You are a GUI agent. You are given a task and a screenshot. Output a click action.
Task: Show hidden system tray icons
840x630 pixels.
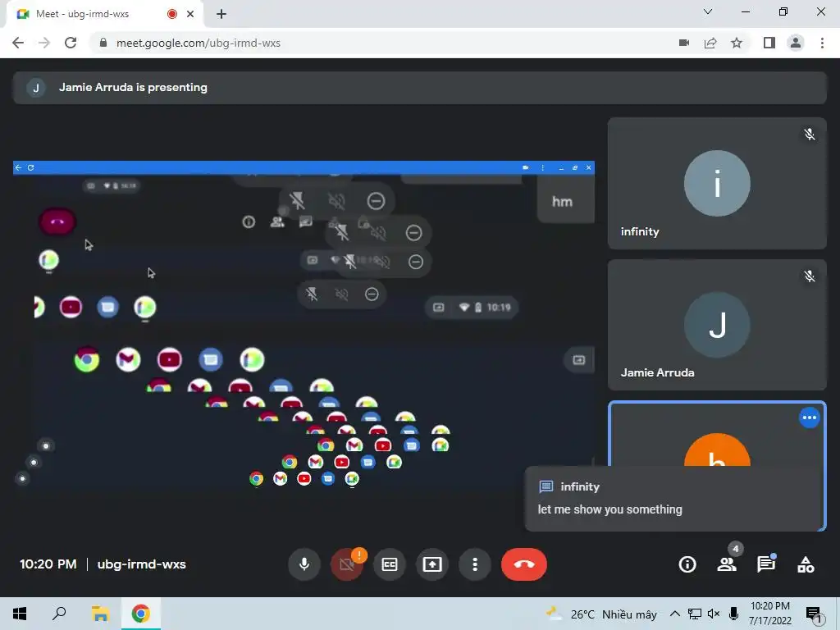[675, 614]
